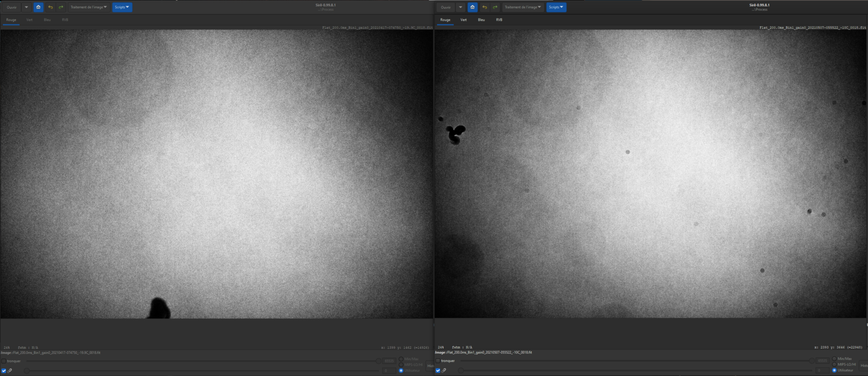Click zoom percentage 24% in left window
This screenshot has width=868, height=376.
6,348
